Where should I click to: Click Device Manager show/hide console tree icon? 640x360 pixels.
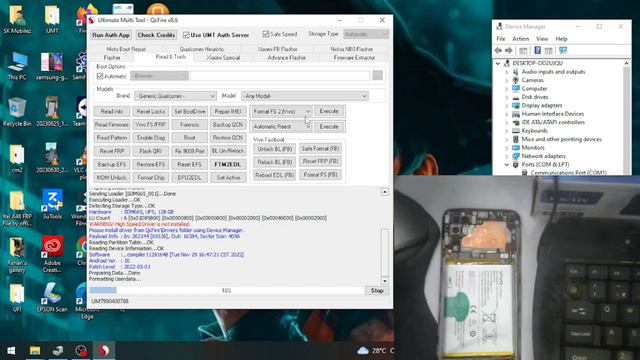[x=523, y=50]
